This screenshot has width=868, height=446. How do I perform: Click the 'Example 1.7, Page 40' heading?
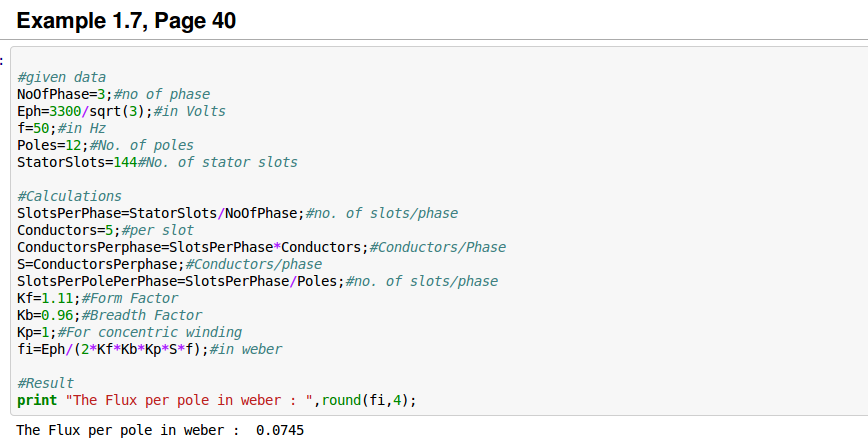point(127,20)
